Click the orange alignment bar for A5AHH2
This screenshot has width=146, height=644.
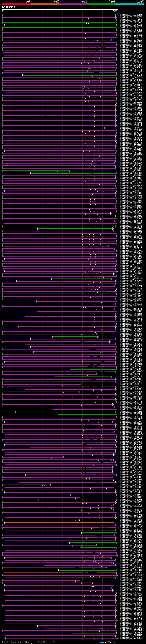(59, 523)
